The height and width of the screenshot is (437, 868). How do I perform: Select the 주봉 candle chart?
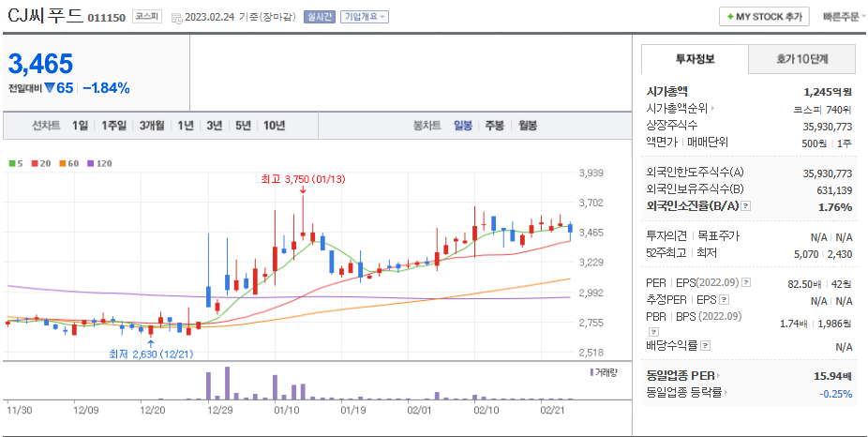[x=495, y=126]
